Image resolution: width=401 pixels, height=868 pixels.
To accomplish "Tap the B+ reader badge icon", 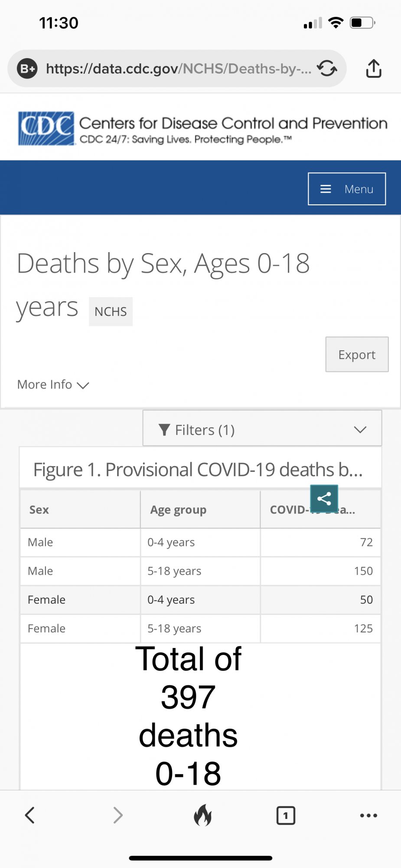I will click(27, 69).
